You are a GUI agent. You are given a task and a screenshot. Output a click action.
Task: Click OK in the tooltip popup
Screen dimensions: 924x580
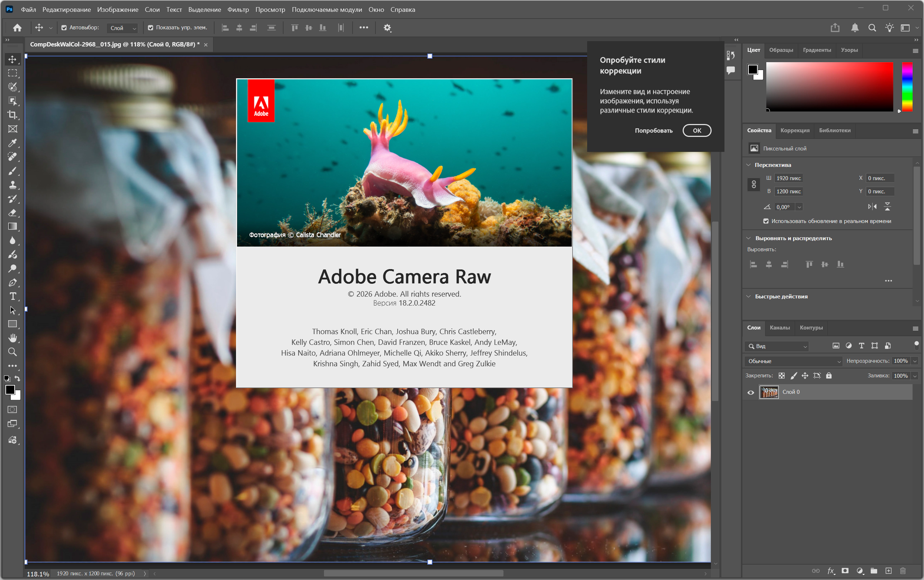(697, 130)
